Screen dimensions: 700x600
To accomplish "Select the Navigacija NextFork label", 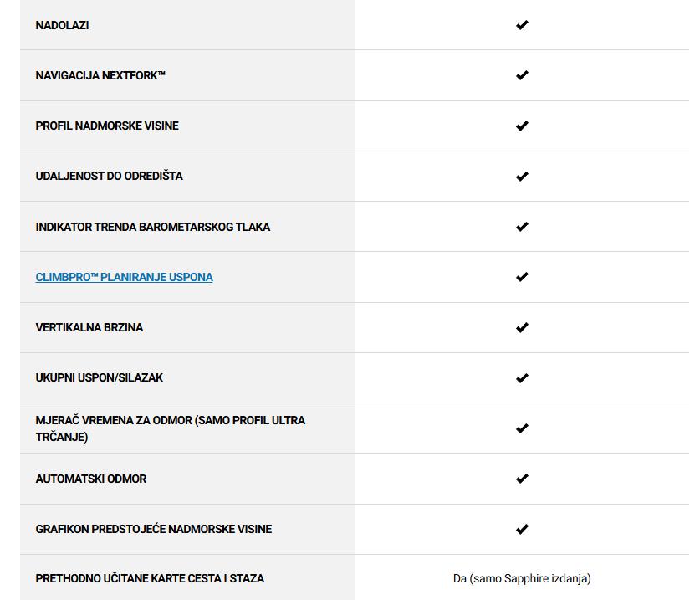I will coord(100,75).
